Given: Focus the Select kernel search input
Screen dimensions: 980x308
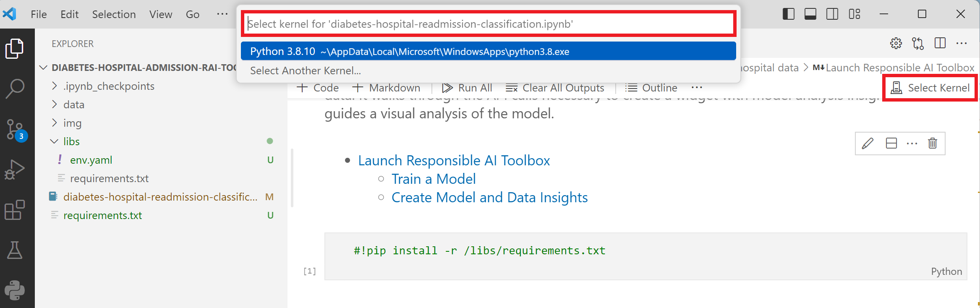Looking at the screenshot, I should pyautogui.click(x=488, y=24).
